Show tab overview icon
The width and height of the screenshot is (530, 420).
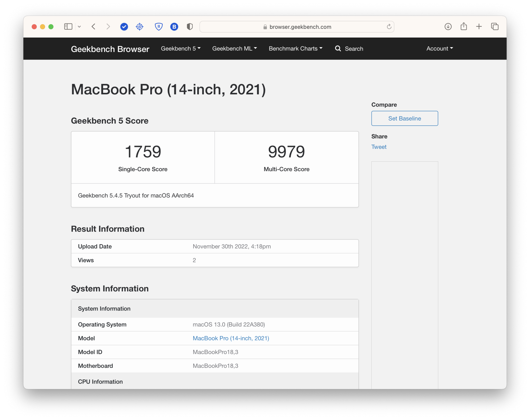pyautogui.click(x=494, y=26)
